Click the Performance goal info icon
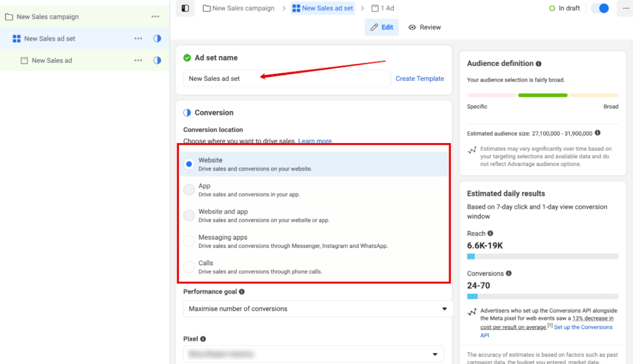 [x=242, y=291]
